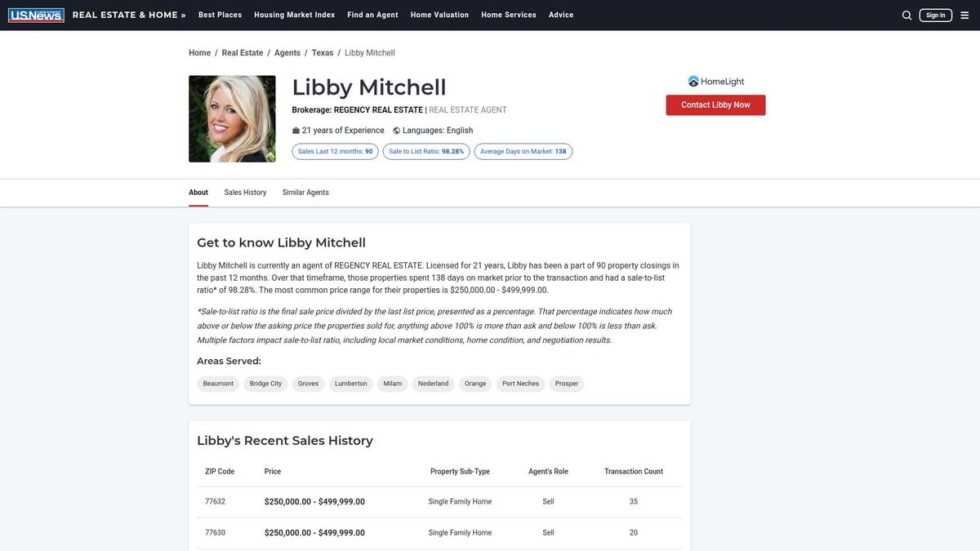Expand the REAL ESTATE & HOME menu
The height and width of the screenshot is (551, 980).
pyautogui.click(x=127, y=14)
